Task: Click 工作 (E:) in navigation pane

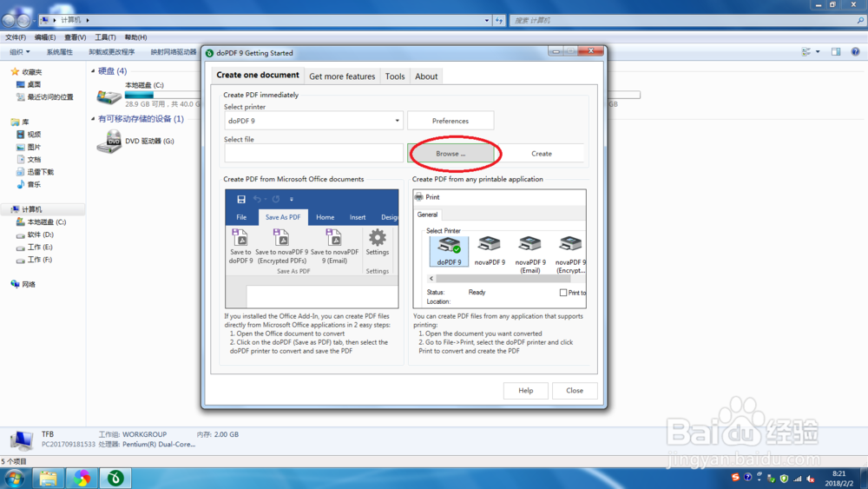Action: [x=40, y=248]
